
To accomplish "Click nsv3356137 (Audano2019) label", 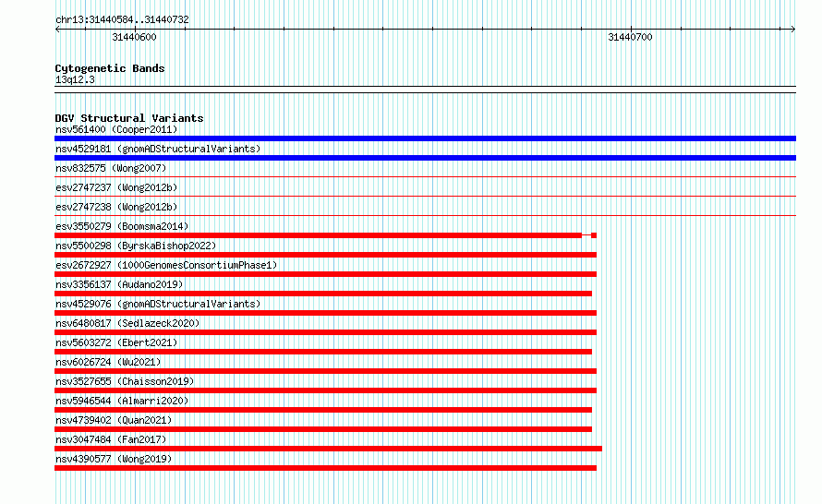I will [x=119, y=284].
